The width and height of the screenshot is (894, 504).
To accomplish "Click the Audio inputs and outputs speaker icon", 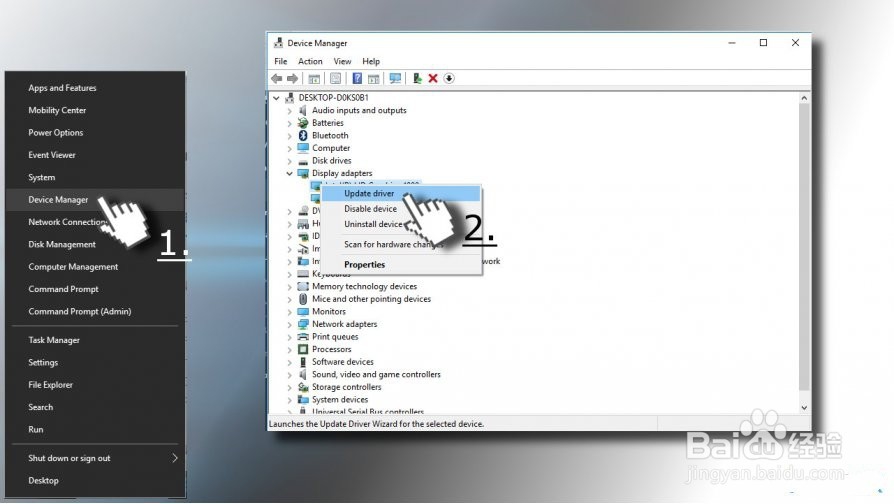I will pos(303,111).
